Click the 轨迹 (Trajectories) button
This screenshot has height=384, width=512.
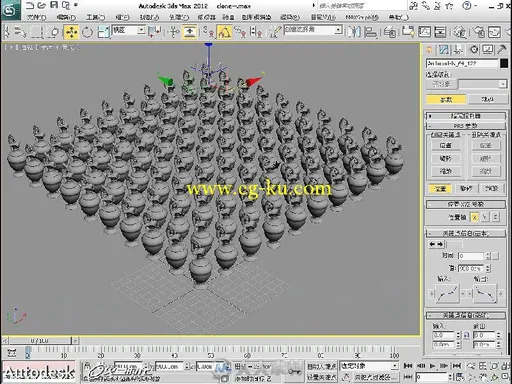488,99
